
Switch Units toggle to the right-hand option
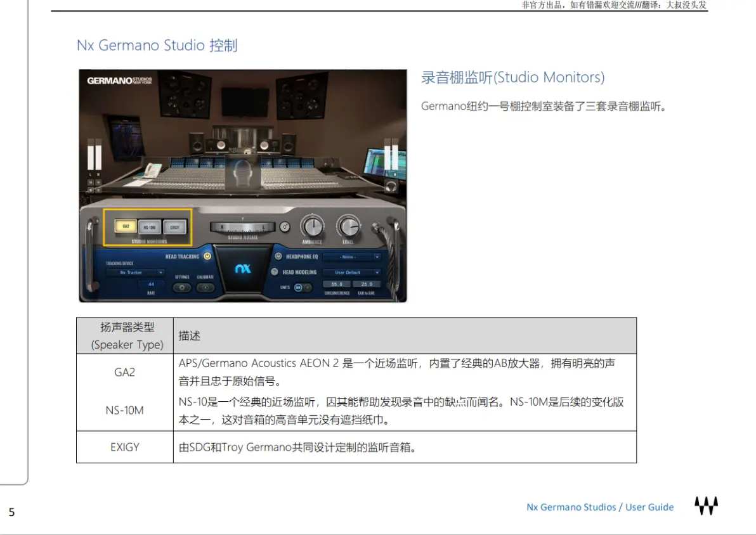(x=308, y=288)
